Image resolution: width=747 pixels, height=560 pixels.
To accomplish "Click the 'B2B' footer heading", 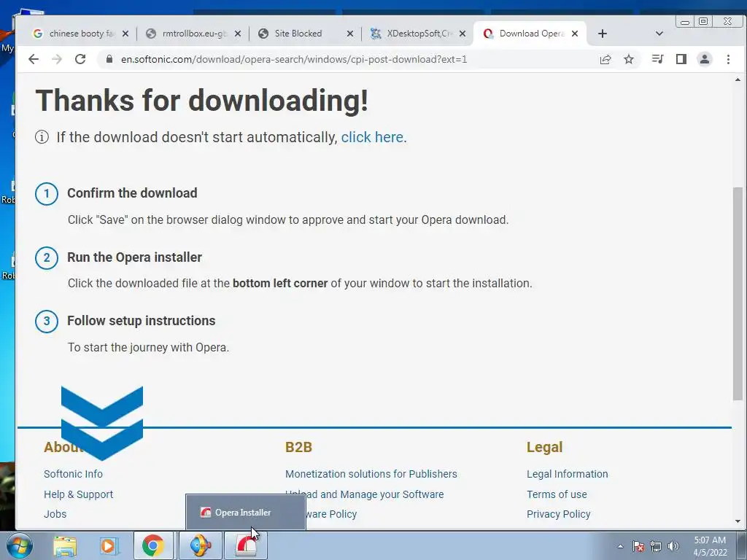I will click(x=298, y=447).
